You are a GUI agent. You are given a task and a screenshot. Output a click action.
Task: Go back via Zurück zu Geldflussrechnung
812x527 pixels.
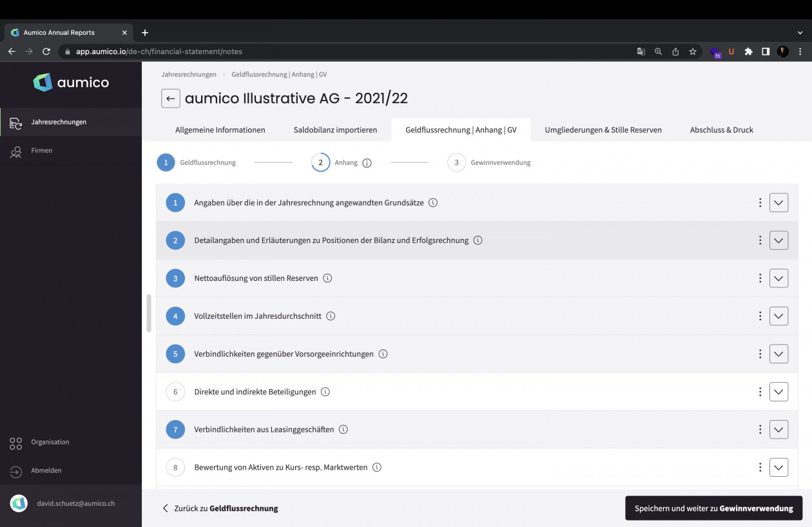click(x=220, y=508)
